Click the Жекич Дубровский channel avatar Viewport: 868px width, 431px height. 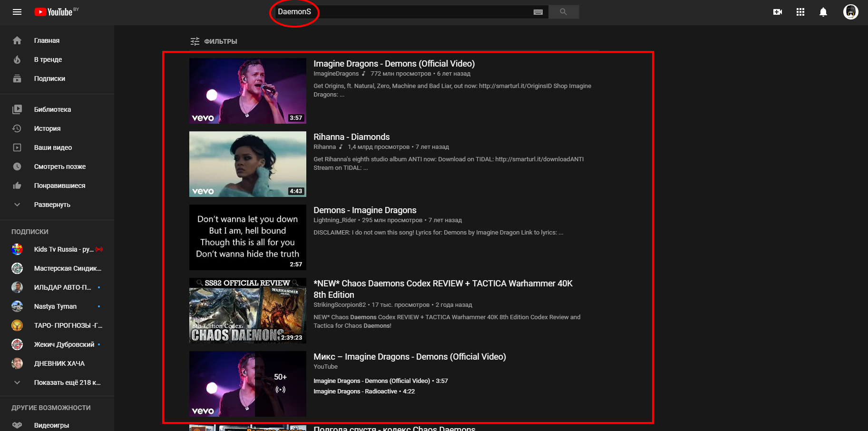click(17, 344)
